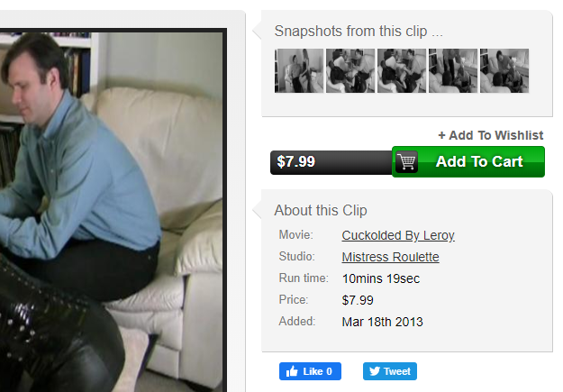Click the Add To Cart button
Image resolution: width=563 pixels, height=392 pixels.
tap(468, 161)
